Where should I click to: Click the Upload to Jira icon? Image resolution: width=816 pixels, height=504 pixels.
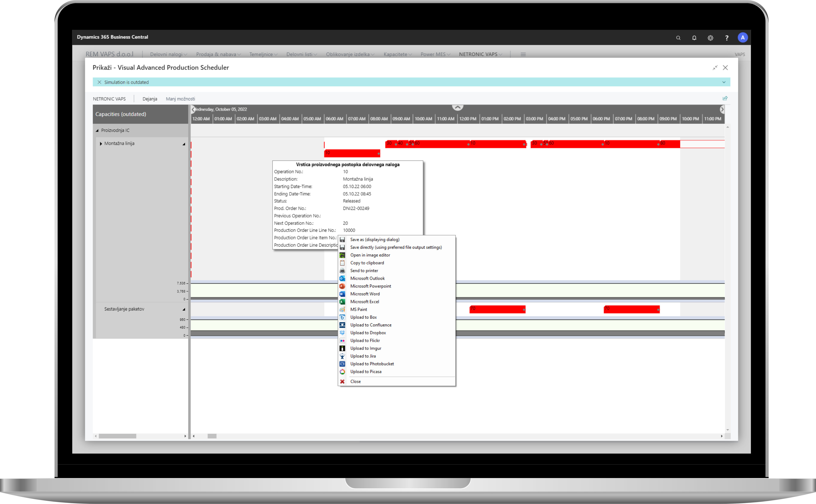[342, 356]
